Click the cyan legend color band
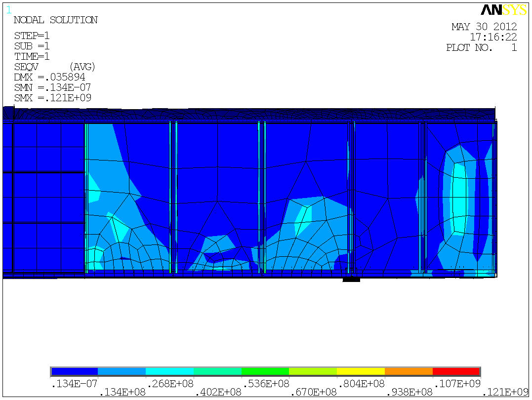532x400 pixels. (169, 371)
